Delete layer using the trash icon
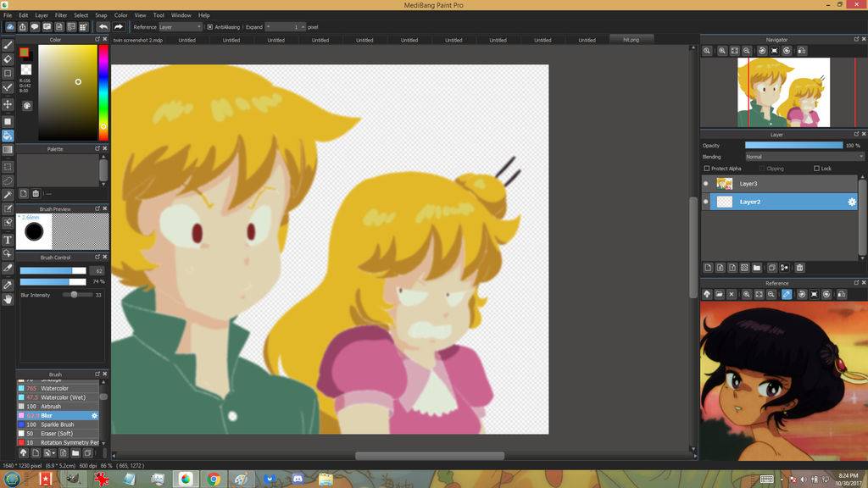Viewport: 868px width, 488px height. 799,268
